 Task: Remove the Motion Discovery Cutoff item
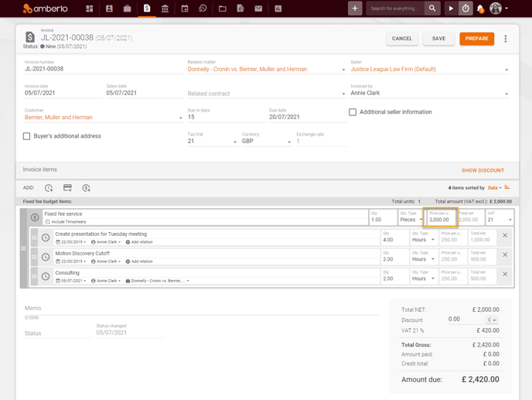click(x=505, y=255)
